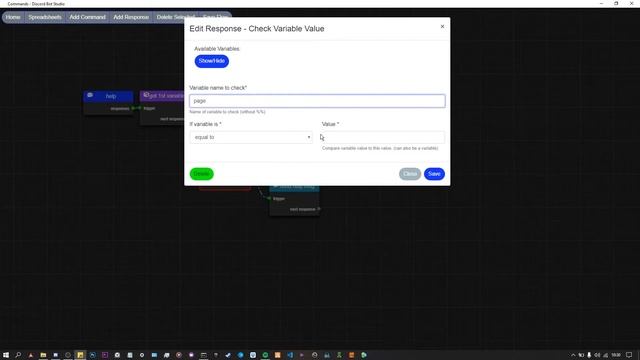This screenshot has height=360, width=640.
Task: Click Add Response in the top bar
Action: pyautogui.click(x=131, y=17)
